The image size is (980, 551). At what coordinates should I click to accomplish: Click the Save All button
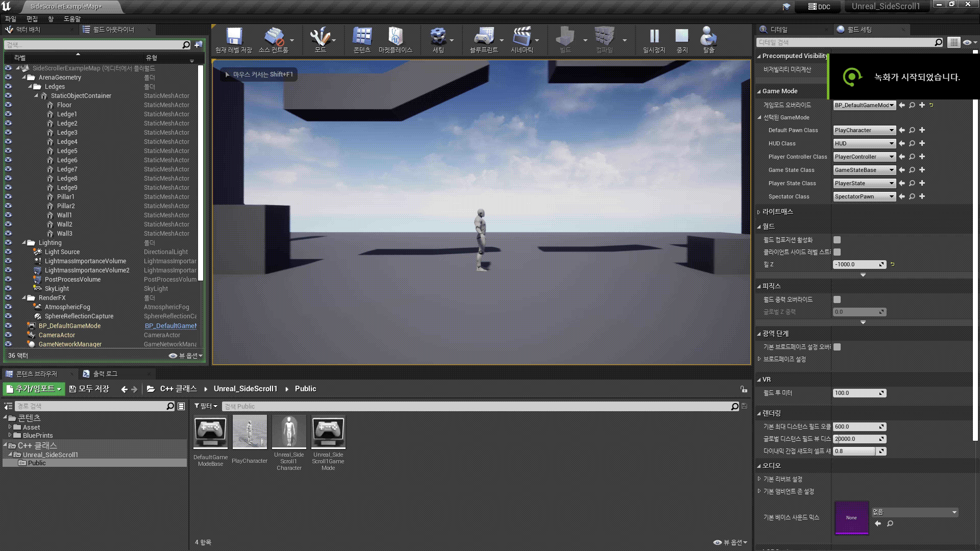89,389
